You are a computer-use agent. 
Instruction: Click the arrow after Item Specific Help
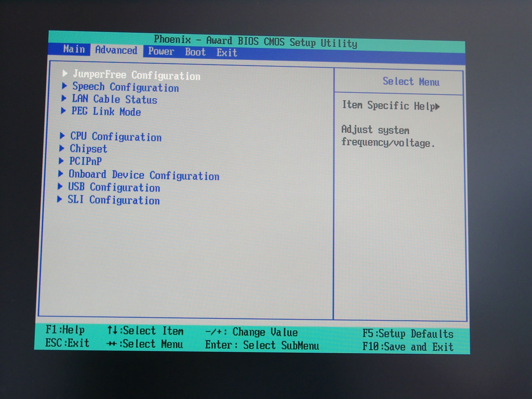tap(438, 106)
